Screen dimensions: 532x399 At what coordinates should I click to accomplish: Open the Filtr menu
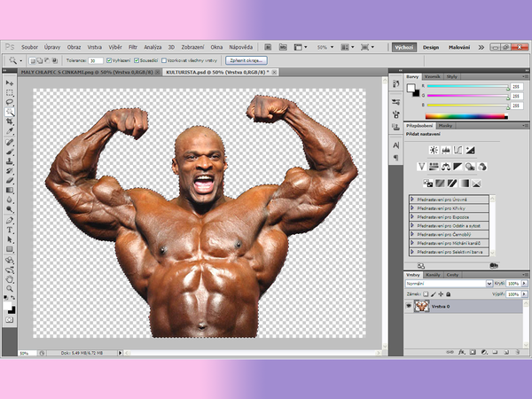tap(132, 46)
